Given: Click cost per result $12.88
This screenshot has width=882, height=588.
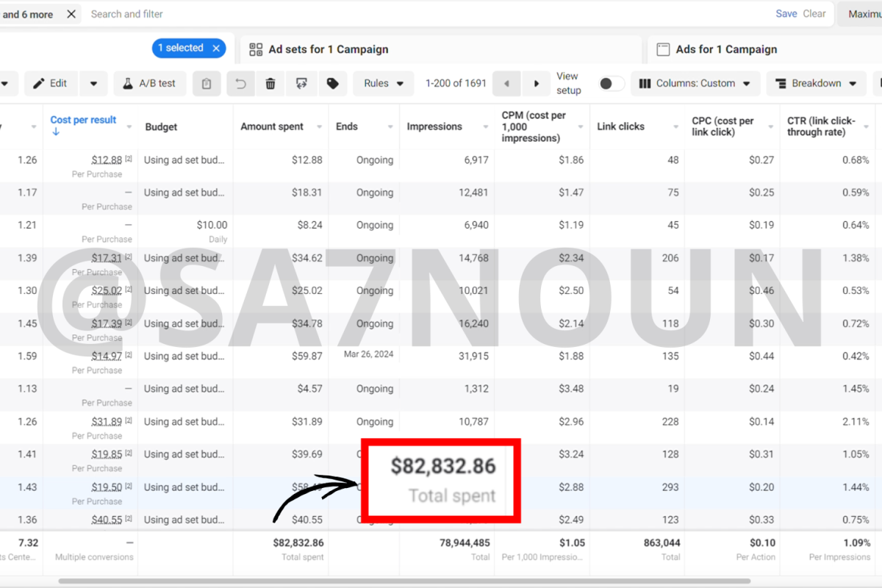Looking at the screenshot, I should (107, 160).
